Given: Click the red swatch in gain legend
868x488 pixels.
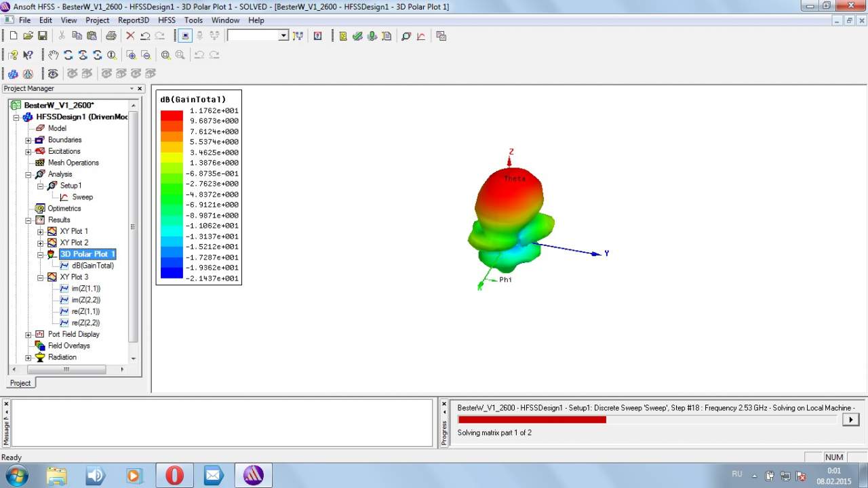Looking at the screenshot, I should tap(172, 115).
